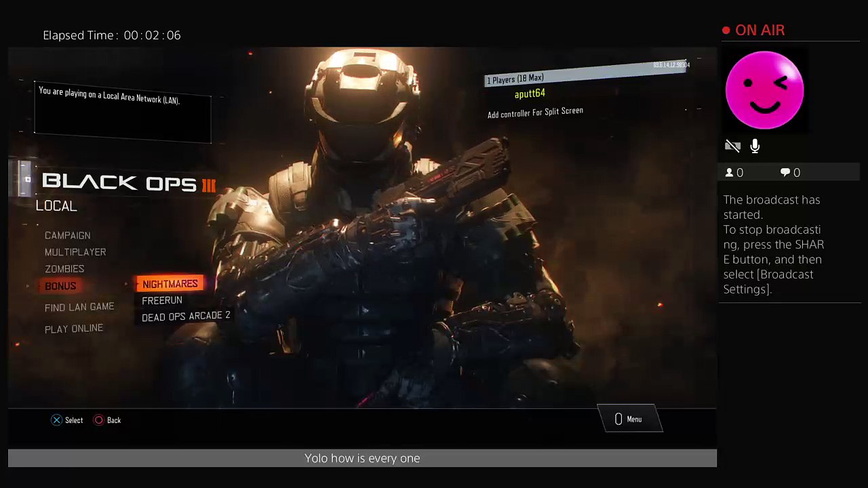
Task: Click the LOCAL heading text
Action: [x=56, y=206]
